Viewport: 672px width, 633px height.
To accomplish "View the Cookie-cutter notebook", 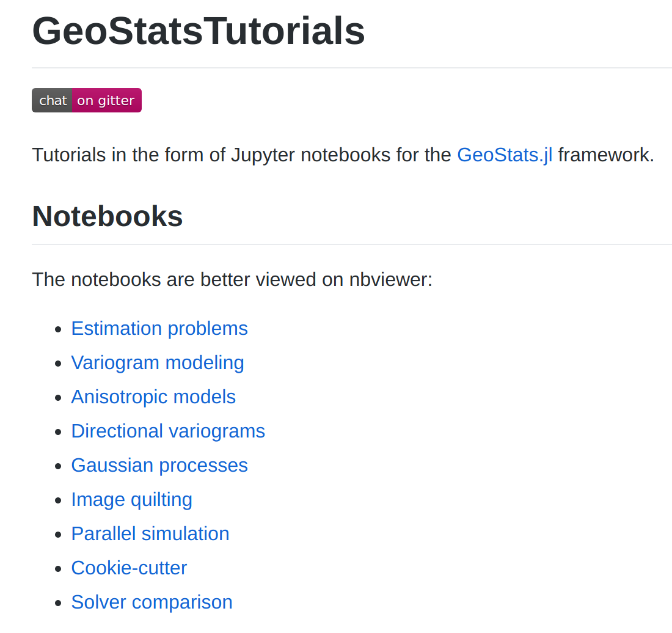I will click(129, 568).
